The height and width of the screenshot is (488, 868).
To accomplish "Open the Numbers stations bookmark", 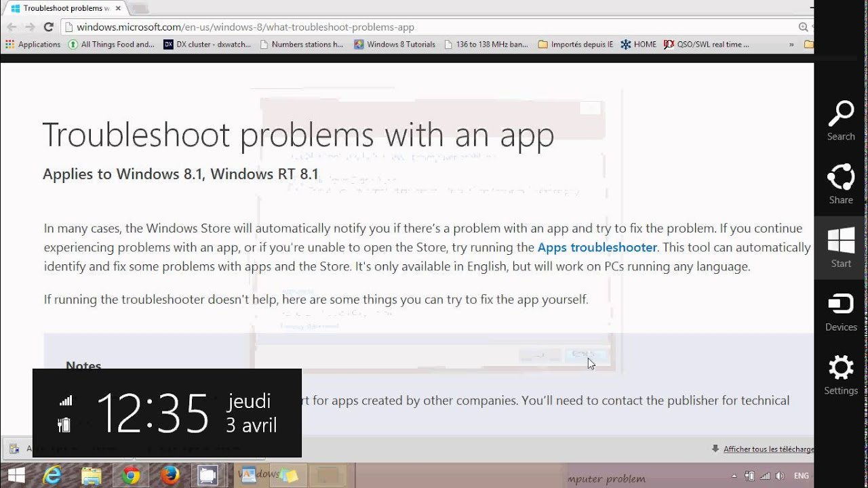I will [301, 44].
